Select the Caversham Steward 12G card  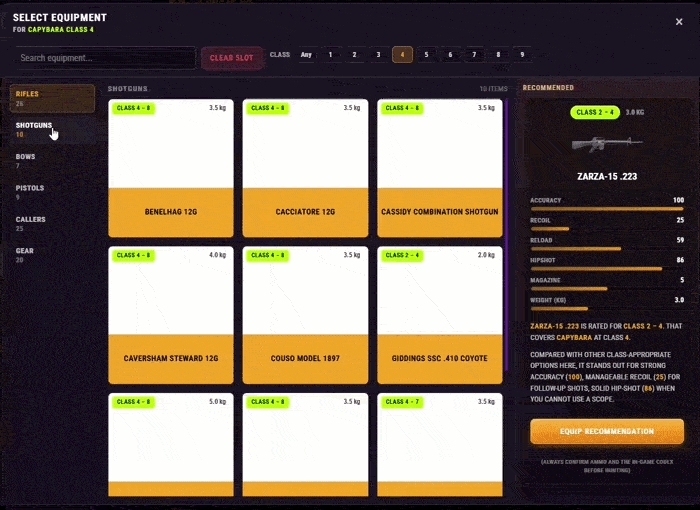pyautogui.click(x=171, y=315)
